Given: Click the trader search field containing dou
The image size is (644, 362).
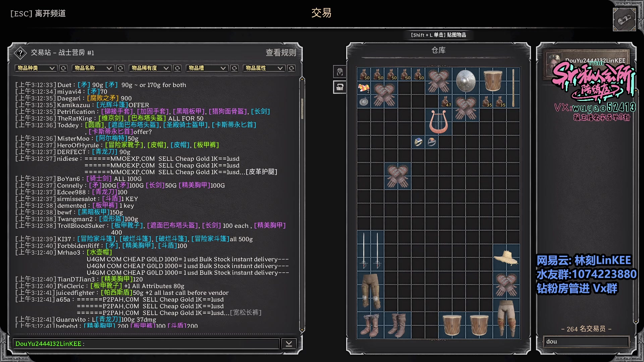Looking at the screenshot, I should click(586, 342).
